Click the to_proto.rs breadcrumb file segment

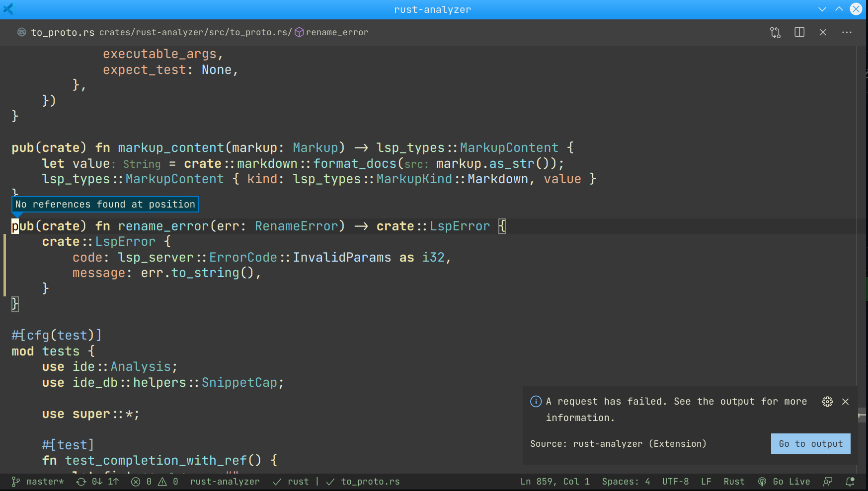260,32
